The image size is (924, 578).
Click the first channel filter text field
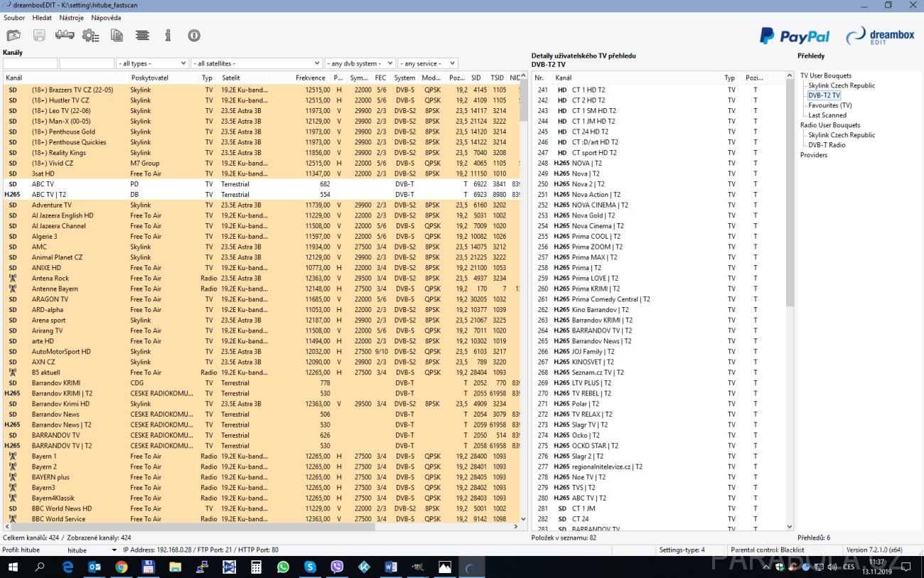30,63
